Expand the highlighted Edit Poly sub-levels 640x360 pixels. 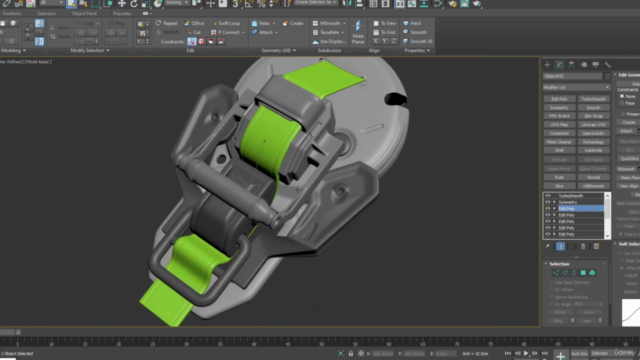554,209
